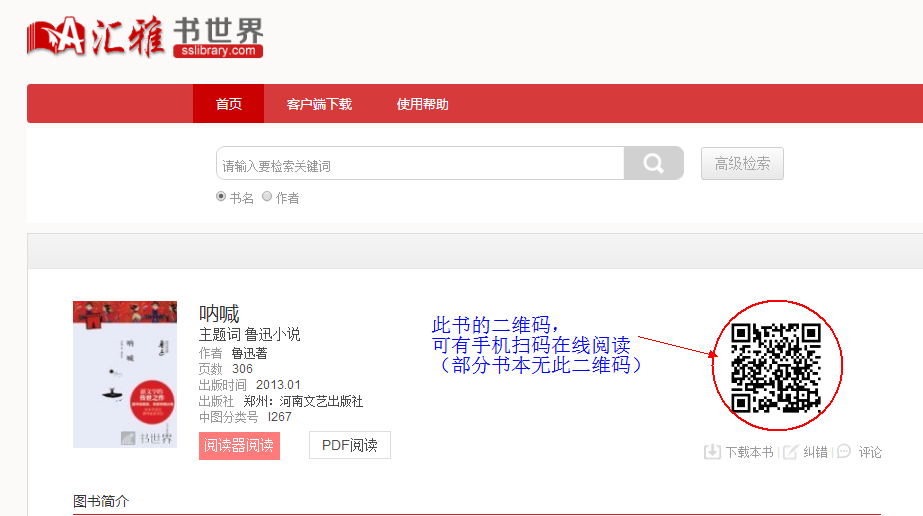Go to the 首页 tab

(x=228, y=104)
